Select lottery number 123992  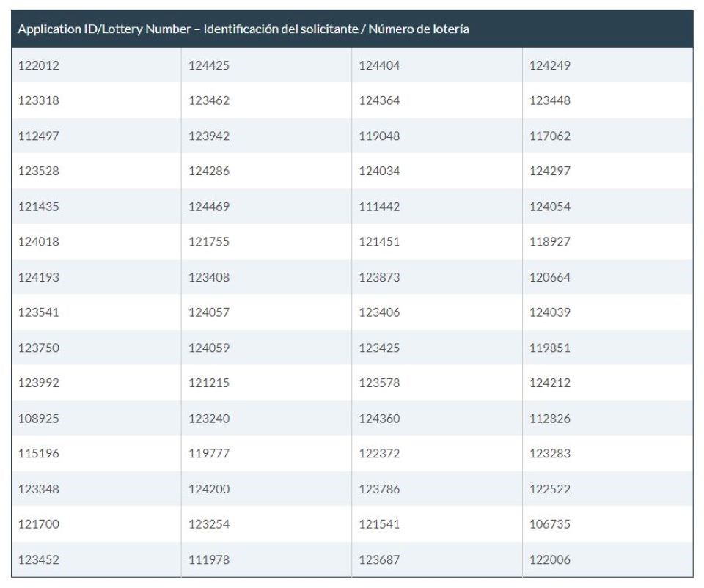point(39,383)
